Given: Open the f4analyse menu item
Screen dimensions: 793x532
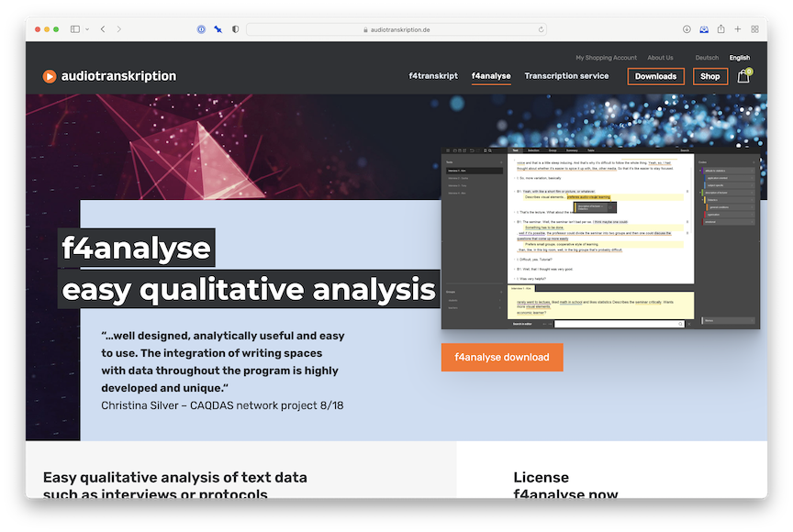Looking at the screenshot, I should pos(491,76).
